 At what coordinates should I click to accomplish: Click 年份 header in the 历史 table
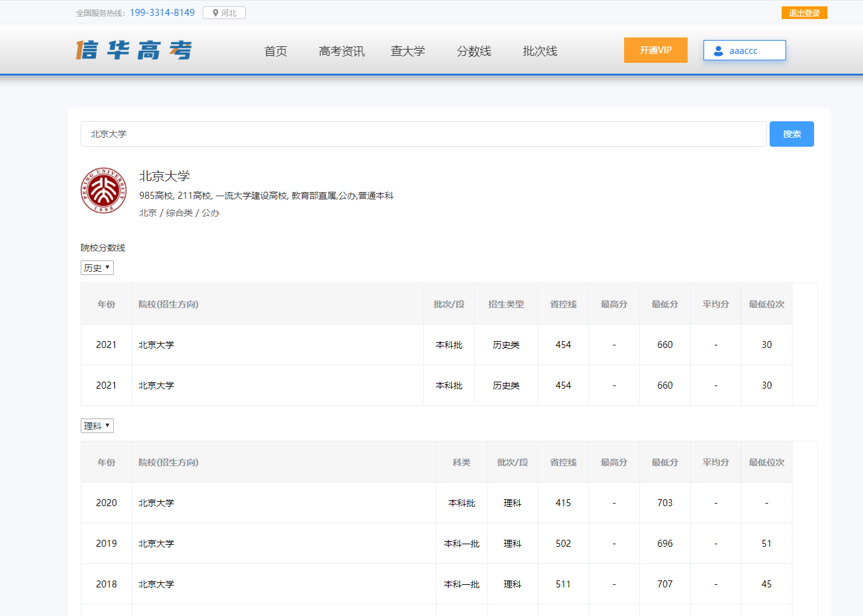tap(106, 304)
